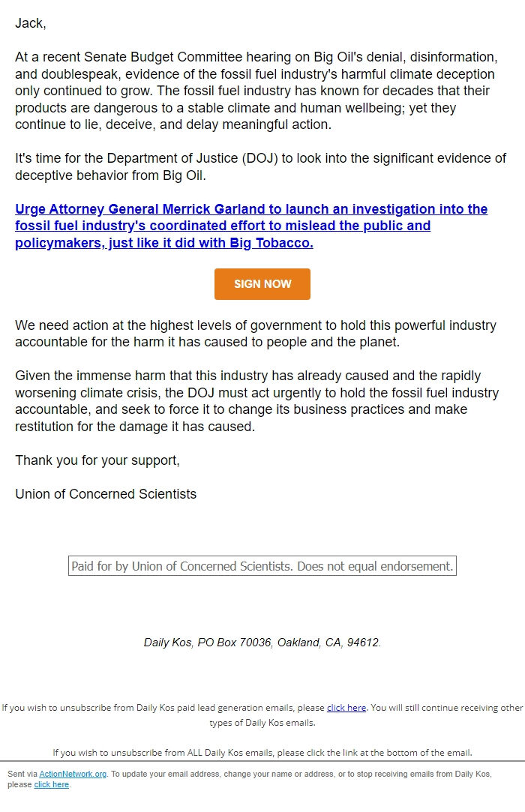Select the ALL Daily Kos emails unsubscribe line
The image size is (525, 812).
(x=262, y=752)
